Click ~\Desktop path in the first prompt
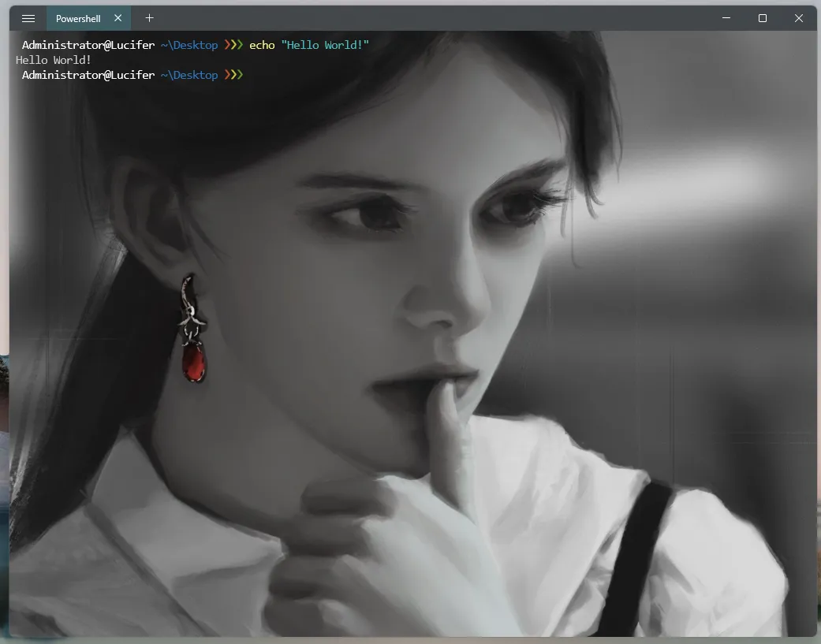Screen dimensions: 821x644 point(189,45)
